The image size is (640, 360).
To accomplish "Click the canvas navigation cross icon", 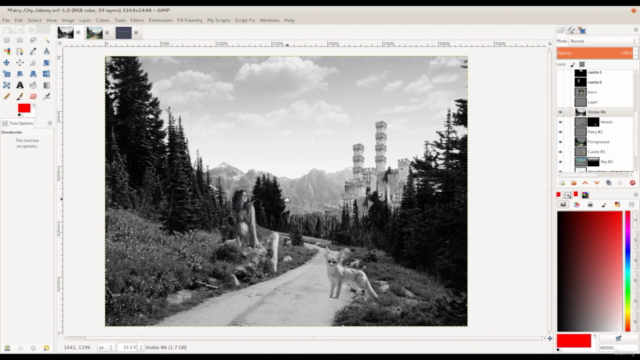I will pyautogui.click(x=550, y=338).
